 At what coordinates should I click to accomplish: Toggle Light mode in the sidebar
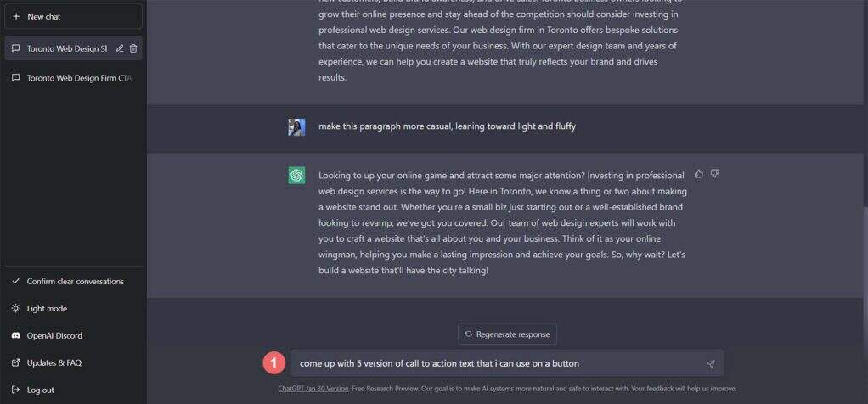[47, 308]
